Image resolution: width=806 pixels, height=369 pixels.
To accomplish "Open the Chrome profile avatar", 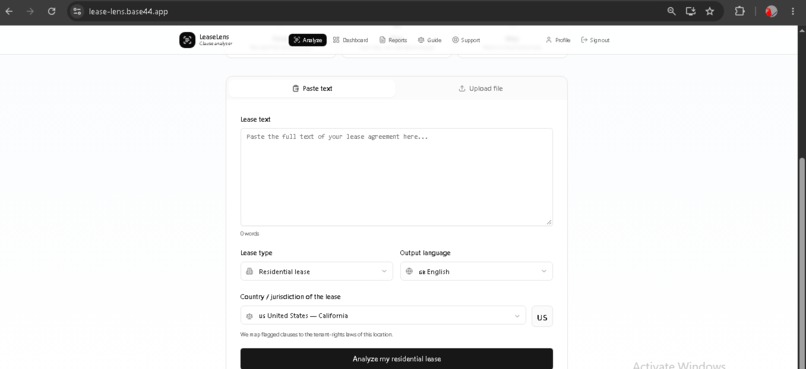I will click(x=771, y=11).
